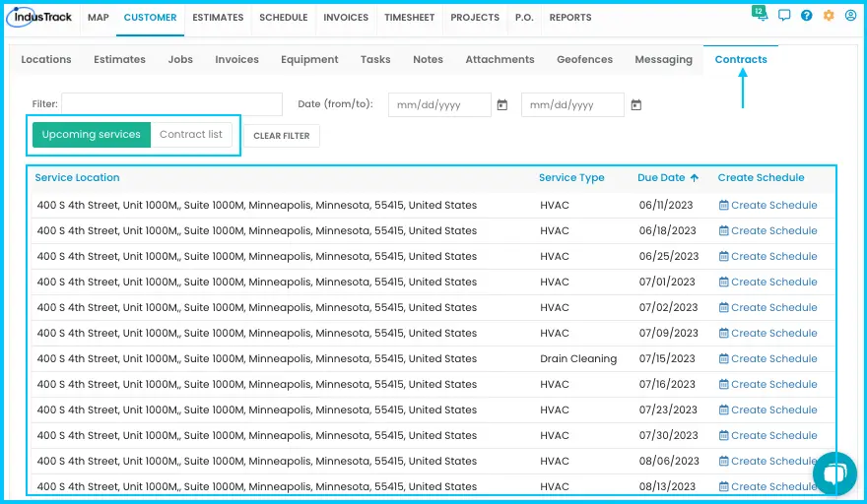The height and width of the screenshot is (504, 867).
Task: Open calendar picker for the from date
Action: 502,105
